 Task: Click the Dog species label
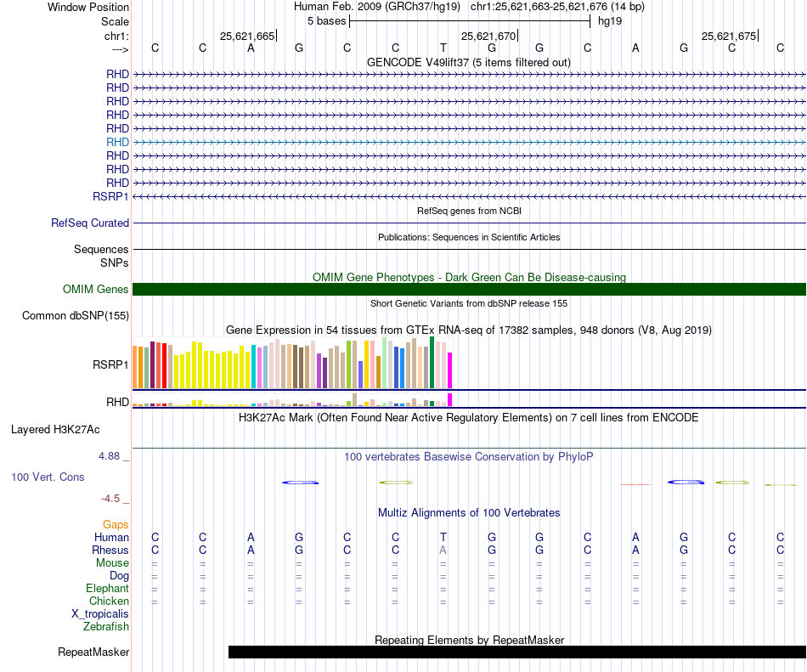tap(119, 576)
